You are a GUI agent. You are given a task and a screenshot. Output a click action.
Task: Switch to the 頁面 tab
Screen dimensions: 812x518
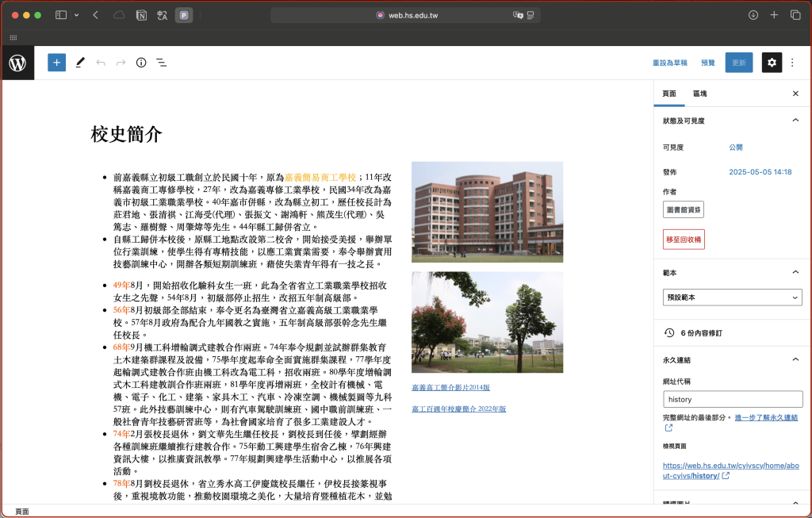coord(669,94)
